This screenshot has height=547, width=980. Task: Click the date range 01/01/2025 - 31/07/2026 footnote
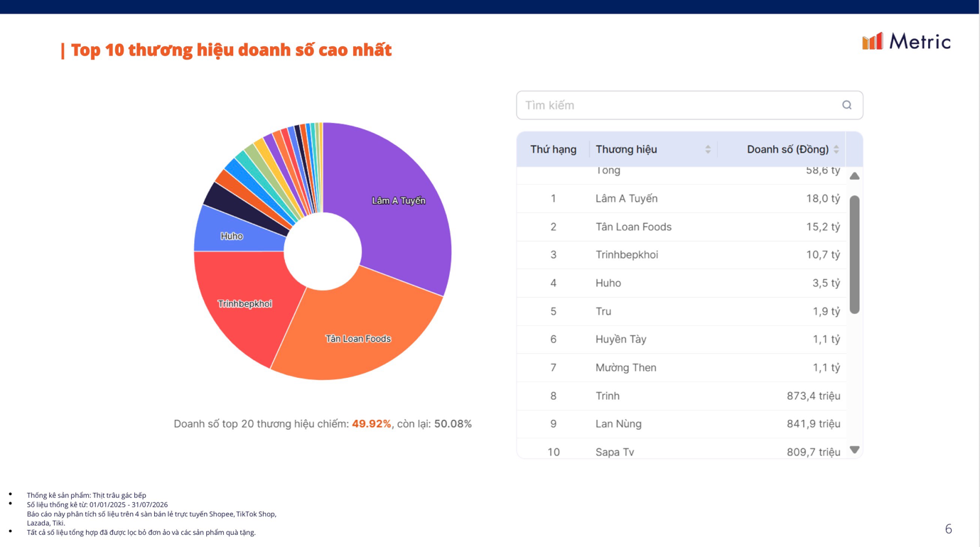coord(97,504)
